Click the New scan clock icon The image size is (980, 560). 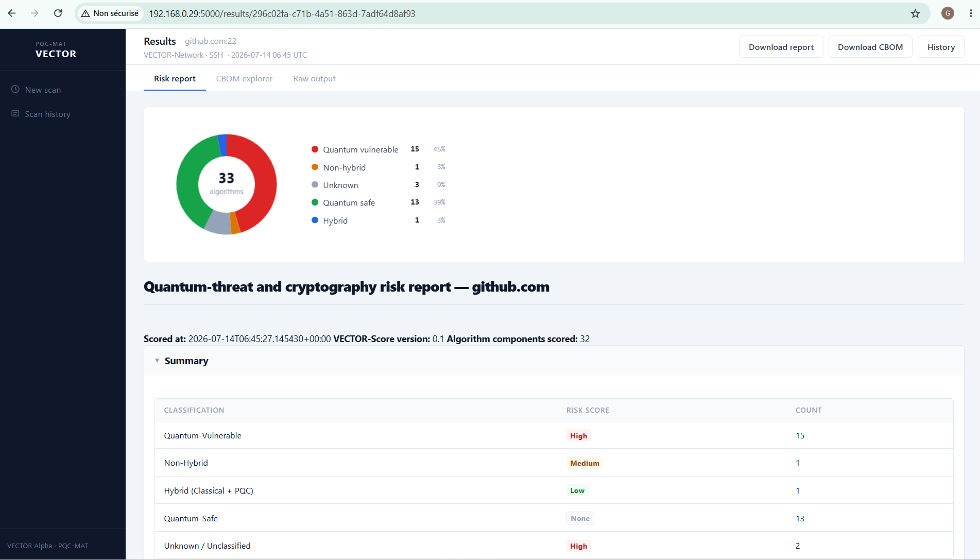(x=15, y=89)
